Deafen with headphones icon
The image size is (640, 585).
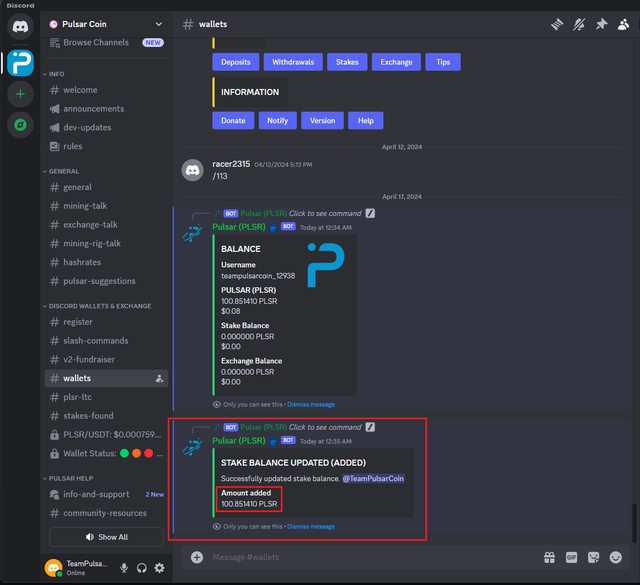point(142,567)
